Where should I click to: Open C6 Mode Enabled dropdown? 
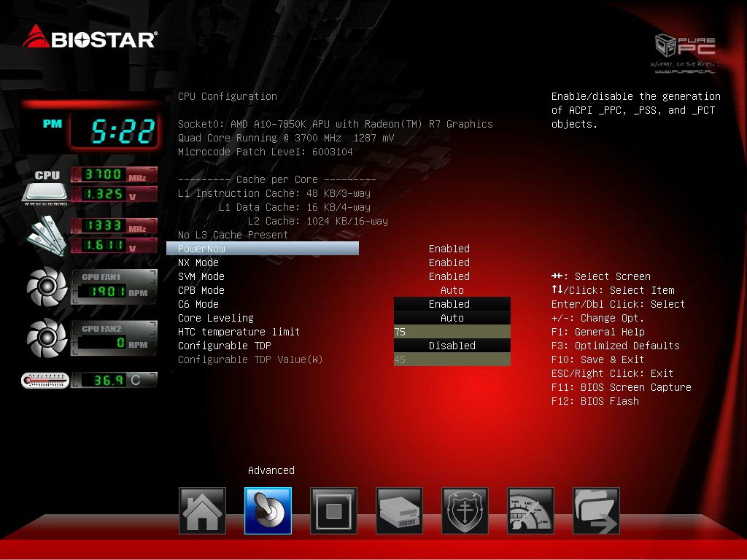point(452,304)
